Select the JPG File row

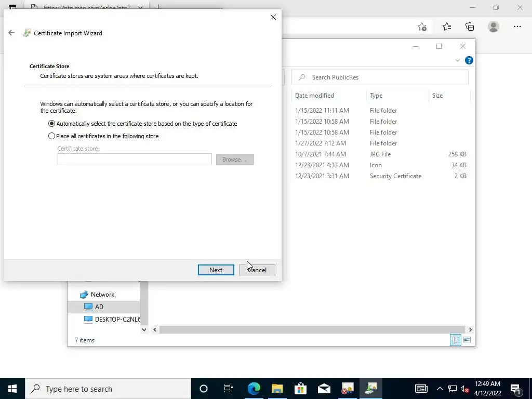coord(381,154)
